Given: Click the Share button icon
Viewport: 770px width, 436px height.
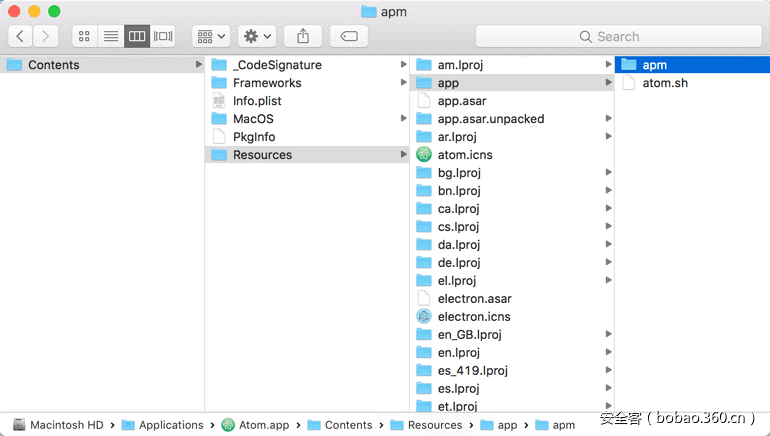Looking at the screenshot, I should point(303,36).
